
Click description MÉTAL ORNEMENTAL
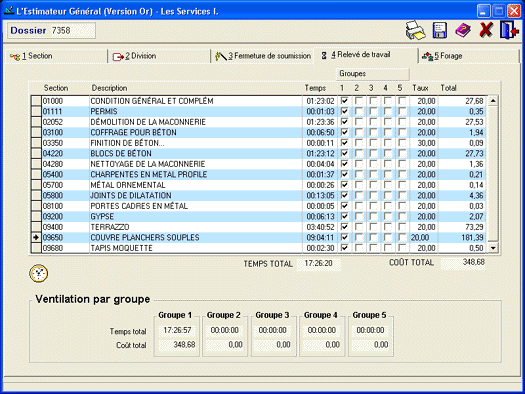(128, 185)
